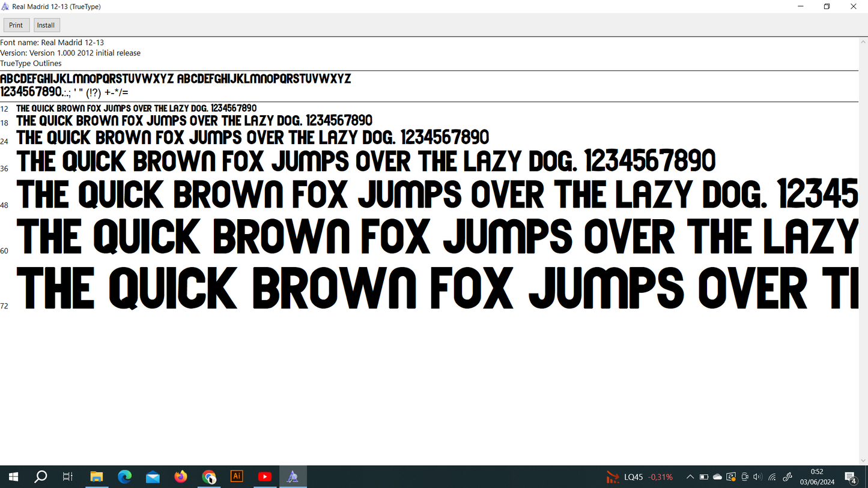Screen dimensions: 868x488
Task: Open Google Chrome from taskbar
Action: 209,477
